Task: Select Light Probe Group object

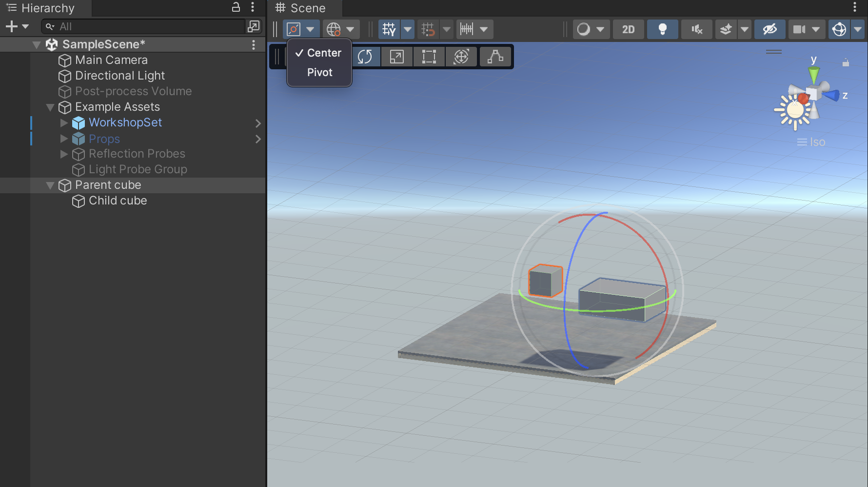Action: pyautogui.click(x=138, y=169)
